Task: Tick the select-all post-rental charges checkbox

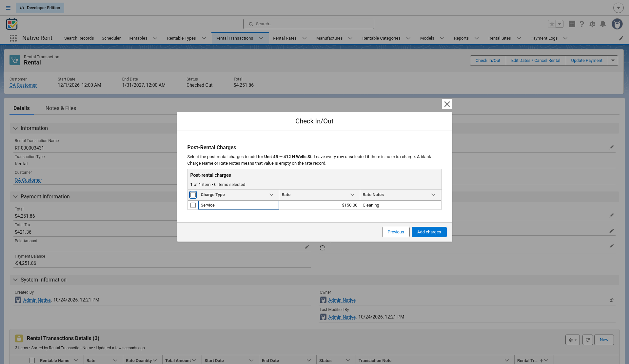Action: 193,195
